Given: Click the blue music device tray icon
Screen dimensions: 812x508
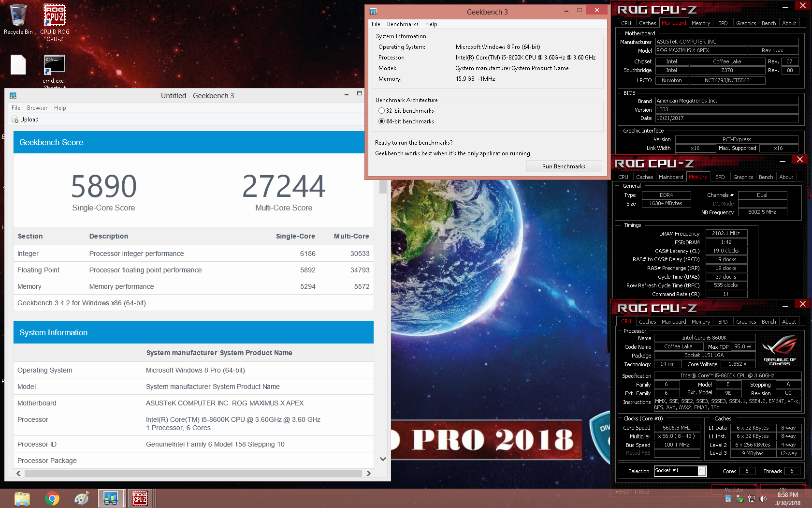Looking at the screenshot, I should (728, 499).
